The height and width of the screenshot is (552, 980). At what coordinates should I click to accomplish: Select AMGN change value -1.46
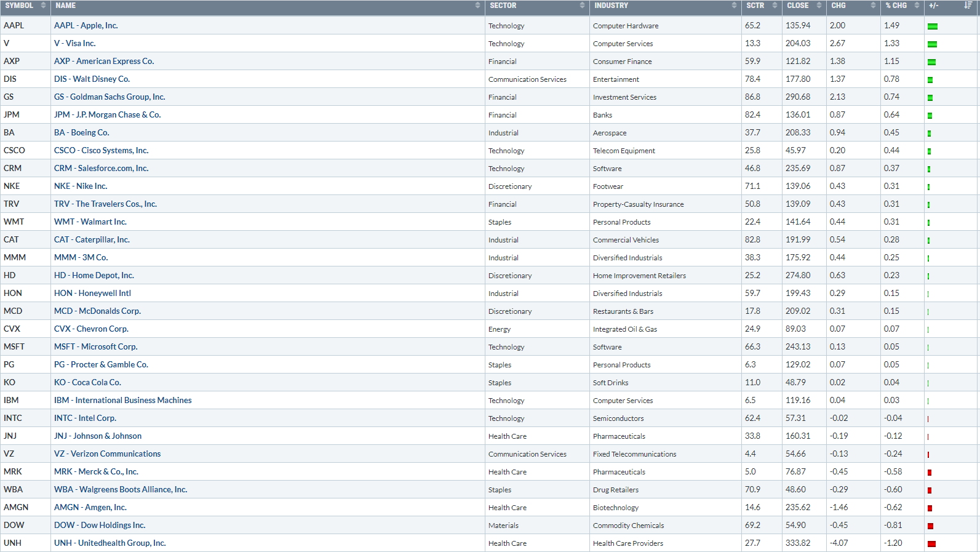[x=839, y=507]
